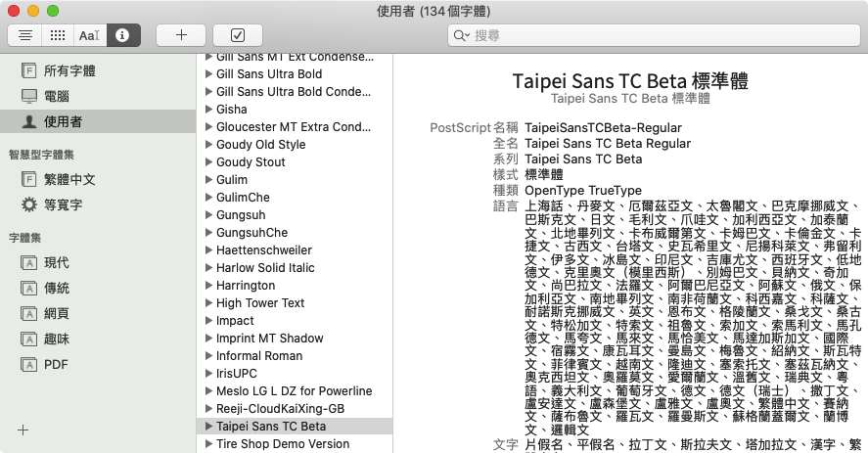868x453 pixels.
Task: Expand Taipei Sans TC Beta family
Action: pyautogui.click(x=208, y=427)
